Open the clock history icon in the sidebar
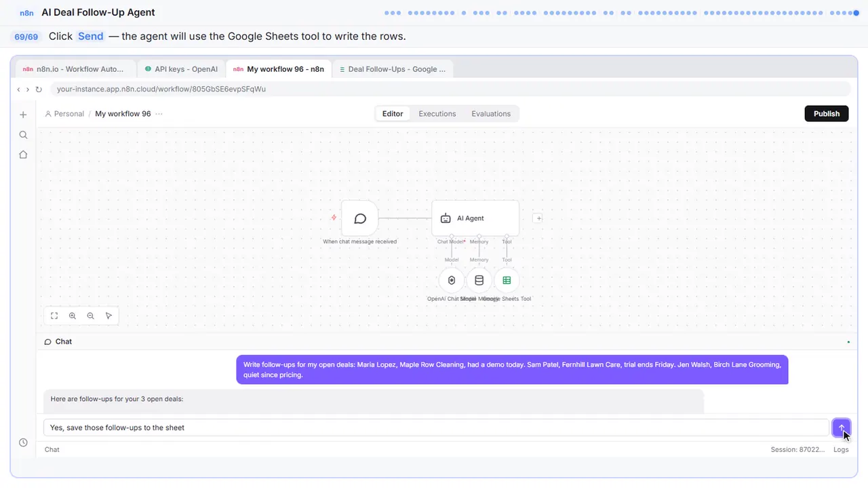Image resolution: width=868 pixels, height=488 pixels. point(23,443)
